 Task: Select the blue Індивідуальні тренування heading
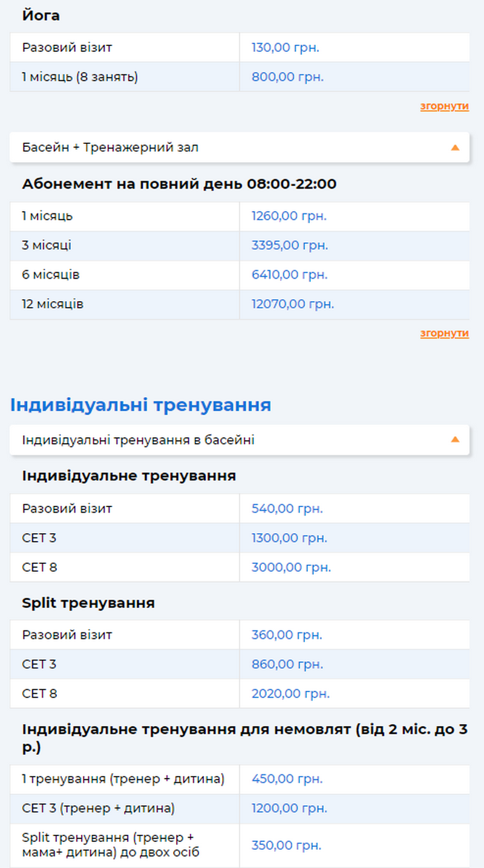pyautogui.click(x=140, y=405)
